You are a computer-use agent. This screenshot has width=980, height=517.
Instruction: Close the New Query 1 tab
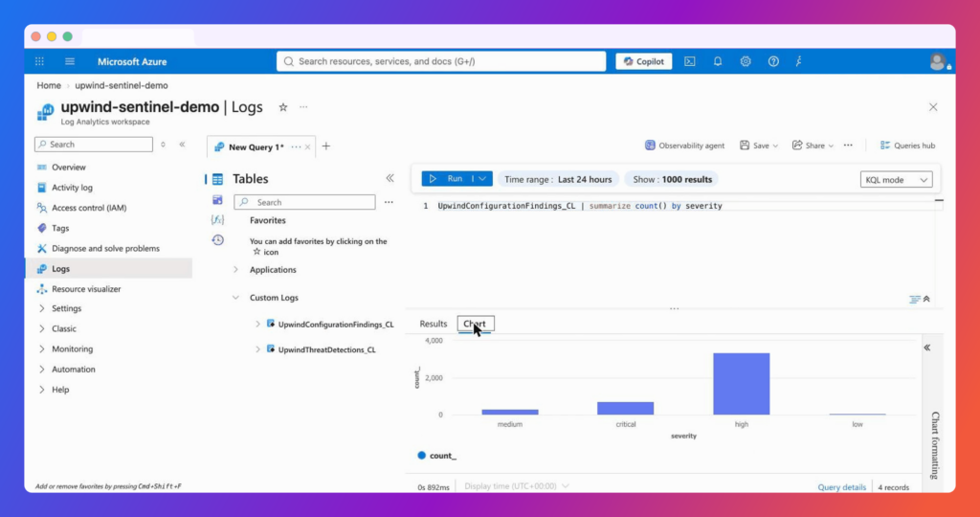point(307,146)
